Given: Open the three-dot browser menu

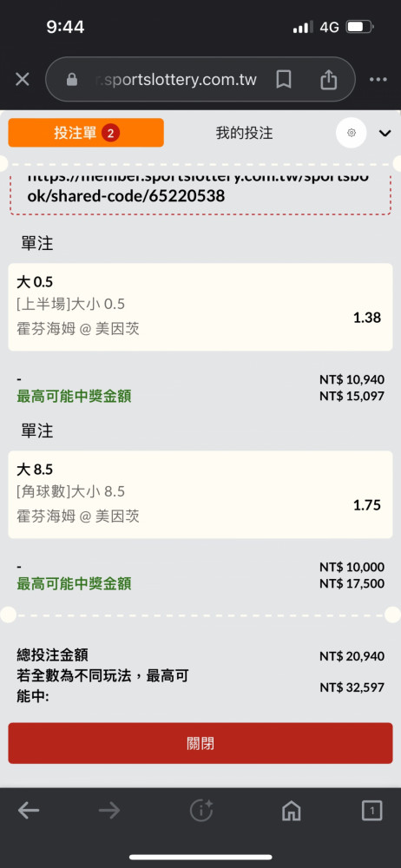Looking at the screenshot, I should click(378, 79).
